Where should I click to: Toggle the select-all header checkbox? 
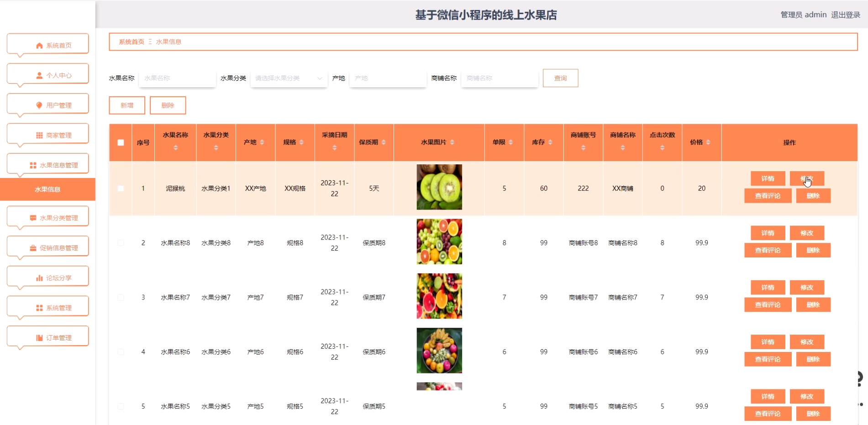tap(121, 142)
